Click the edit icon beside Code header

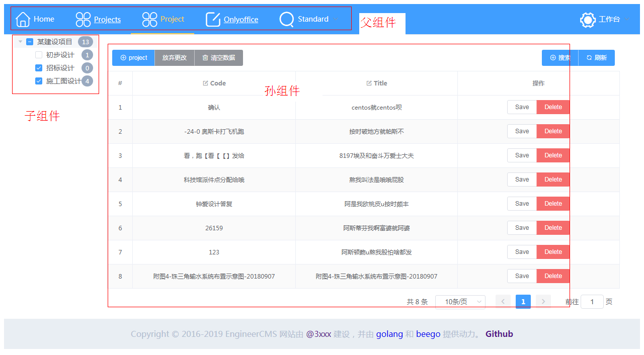click(205, 83)
